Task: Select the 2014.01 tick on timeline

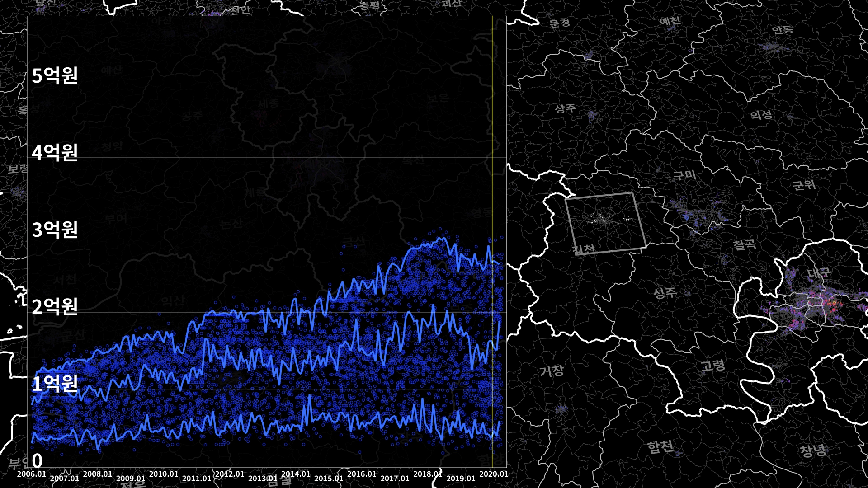Action: click(296, 474)
